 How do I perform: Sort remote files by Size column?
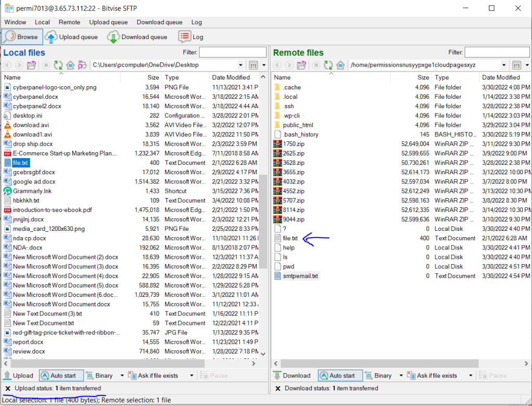coord(411,77)
